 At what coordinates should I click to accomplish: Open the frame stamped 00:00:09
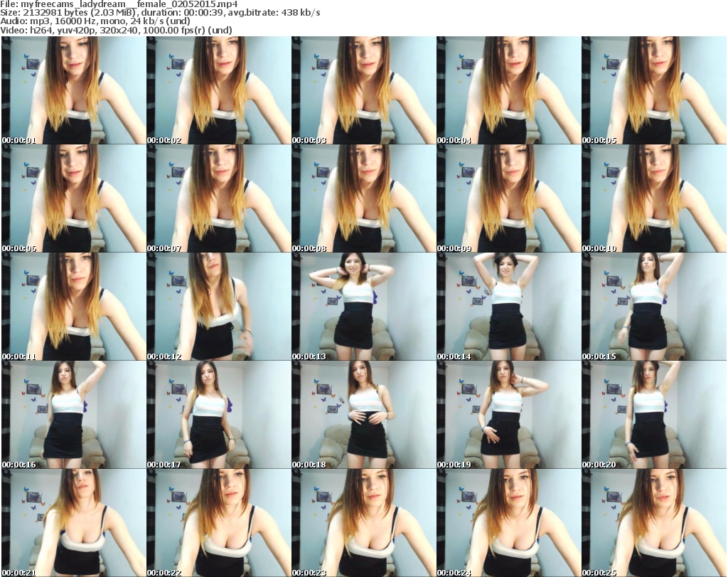pyautogui.click(x=508, y=198)
